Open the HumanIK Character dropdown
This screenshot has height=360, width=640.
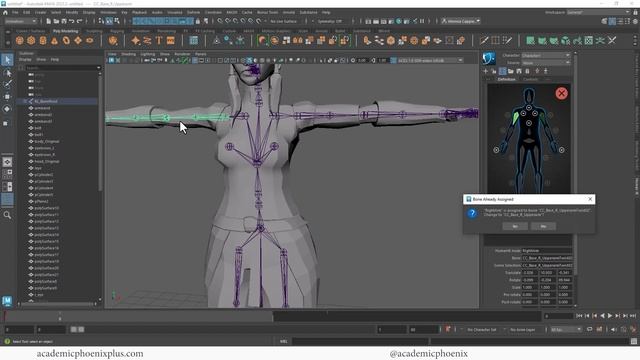546,55
